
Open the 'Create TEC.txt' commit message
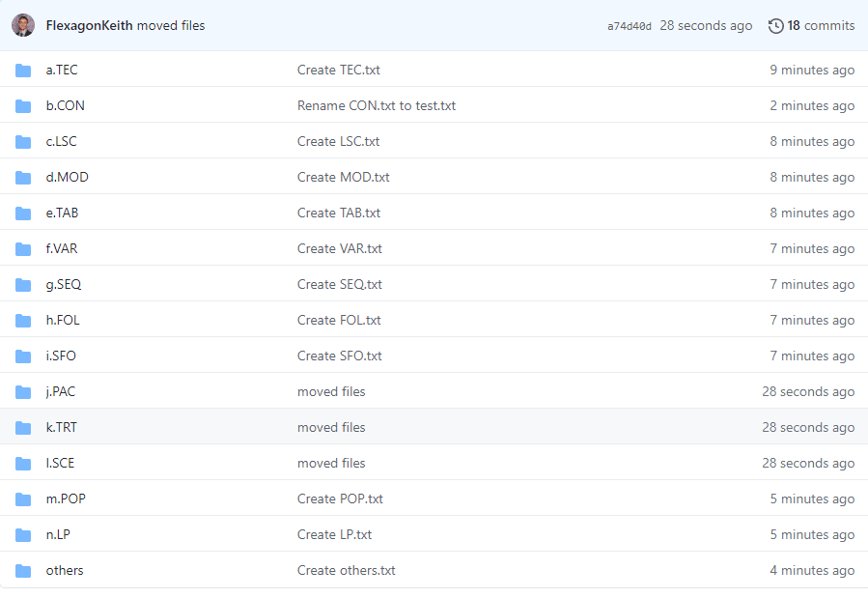coord(339,70)
